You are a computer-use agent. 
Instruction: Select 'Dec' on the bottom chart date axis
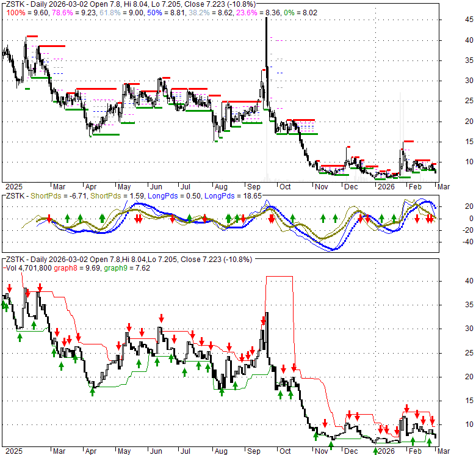tap(351, 451)
